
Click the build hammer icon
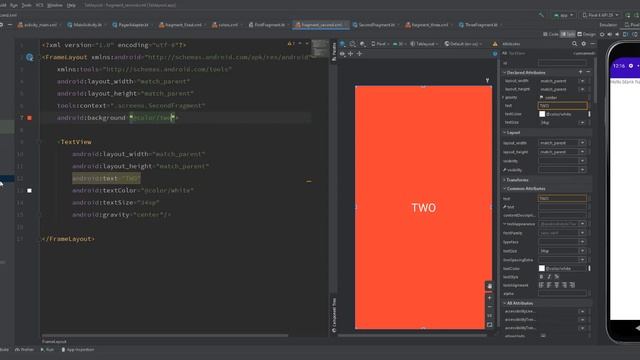pyautogui.click(x=541, y=15)
